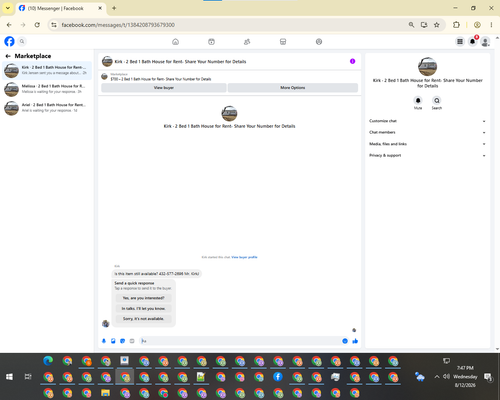Image resolution: width=500 pixels, height=400 pixels.
Task: Open the Ariel conversation in the list
Action: [x=47, y=107]
